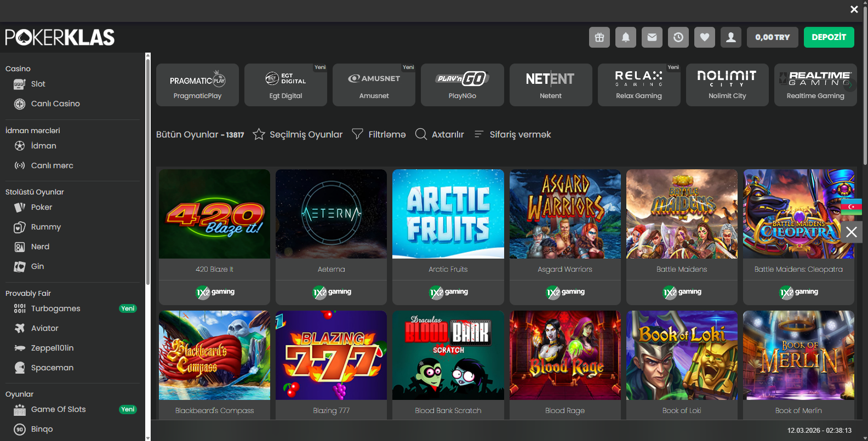Select the PragmaticPlay provider tab
Image resolution: width=868 pixels, height=441 pixels.
pos(197,85)
